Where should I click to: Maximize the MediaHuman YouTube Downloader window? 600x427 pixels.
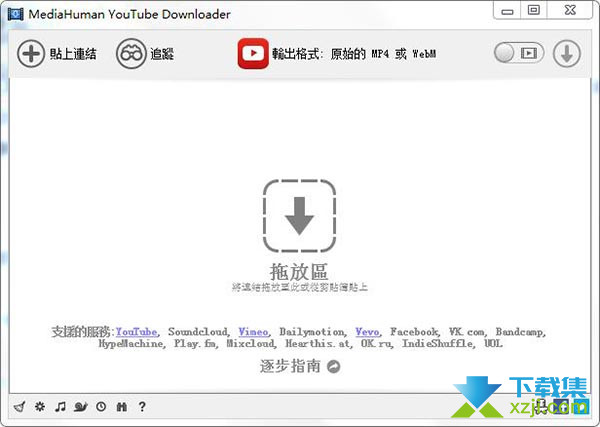coord(533,10)
